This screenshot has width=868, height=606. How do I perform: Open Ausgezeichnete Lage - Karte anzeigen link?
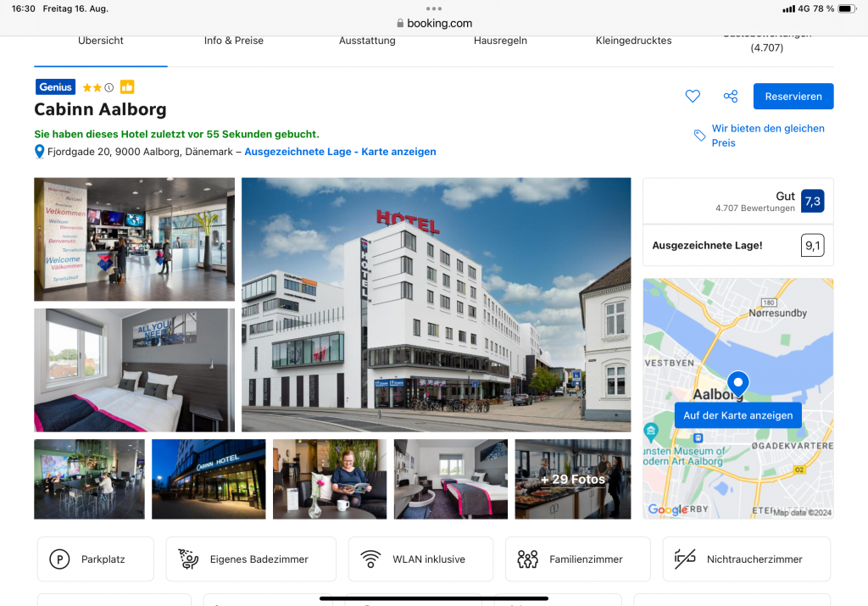(340, 152)
